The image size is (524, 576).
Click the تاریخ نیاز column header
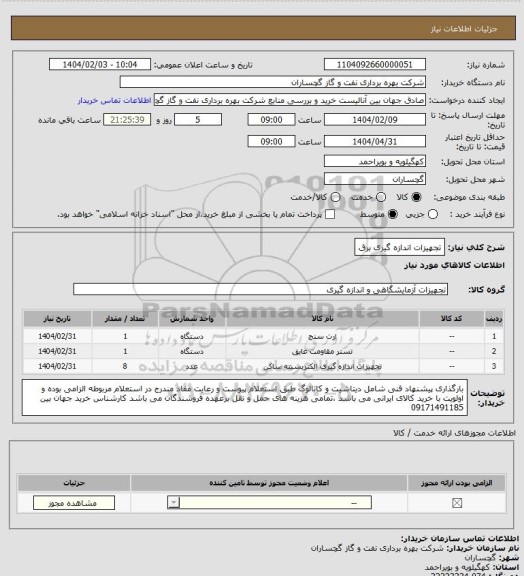pos(57,319)
